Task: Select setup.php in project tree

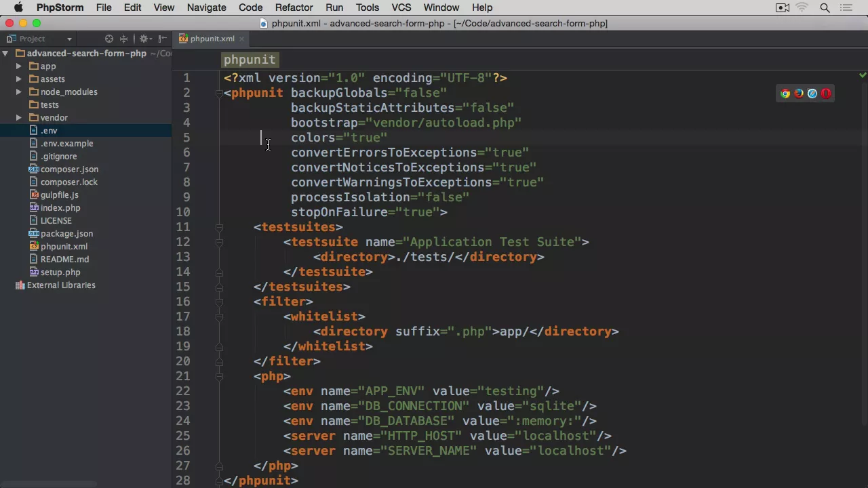Action: point(54,272)
